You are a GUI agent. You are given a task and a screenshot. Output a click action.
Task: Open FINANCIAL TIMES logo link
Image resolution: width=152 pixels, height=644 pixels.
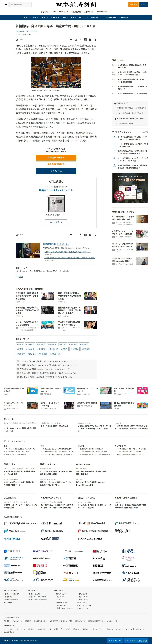click(90, 539)
